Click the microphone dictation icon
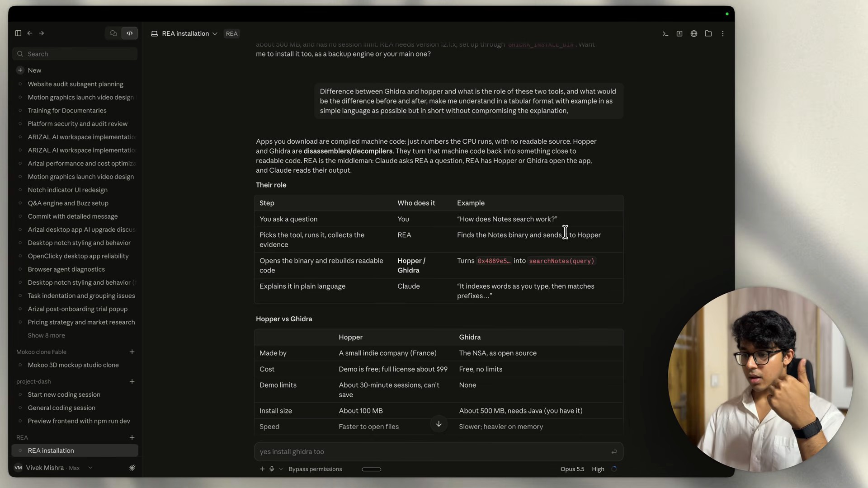Image resolution: width=868 pixels, height=488 pixels. [x=272, y=469]
